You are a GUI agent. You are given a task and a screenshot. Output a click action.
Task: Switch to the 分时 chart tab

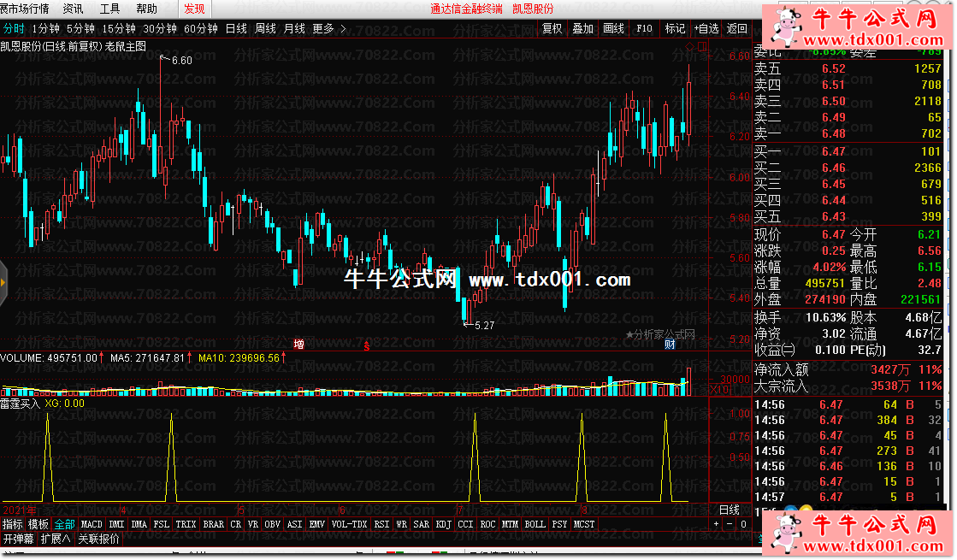(14, 29)
